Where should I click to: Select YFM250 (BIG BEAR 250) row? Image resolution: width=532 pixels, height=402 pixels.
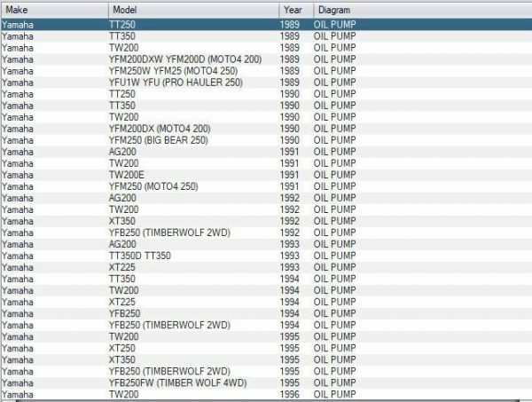[266, 140]
